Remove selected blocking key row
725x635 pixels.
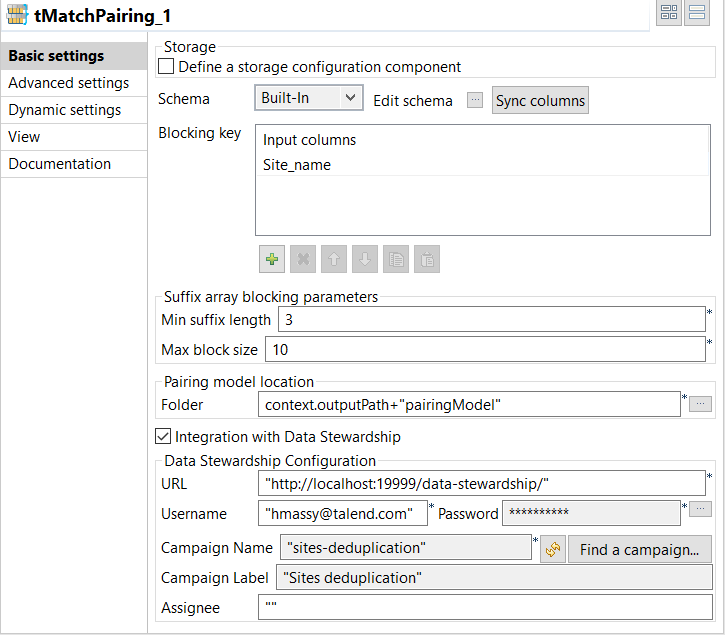coord(303,259)
